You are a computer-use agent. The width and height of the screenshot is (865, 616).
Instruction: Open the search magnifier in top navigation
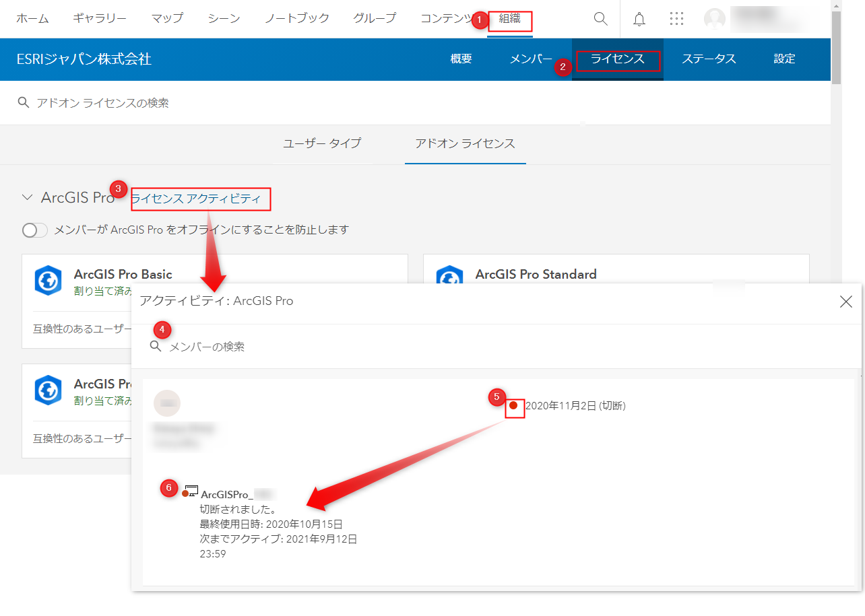click(600, 19)
